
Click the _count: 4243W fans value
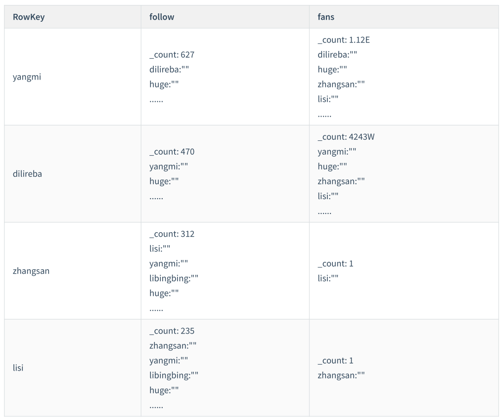coord(346,137)
